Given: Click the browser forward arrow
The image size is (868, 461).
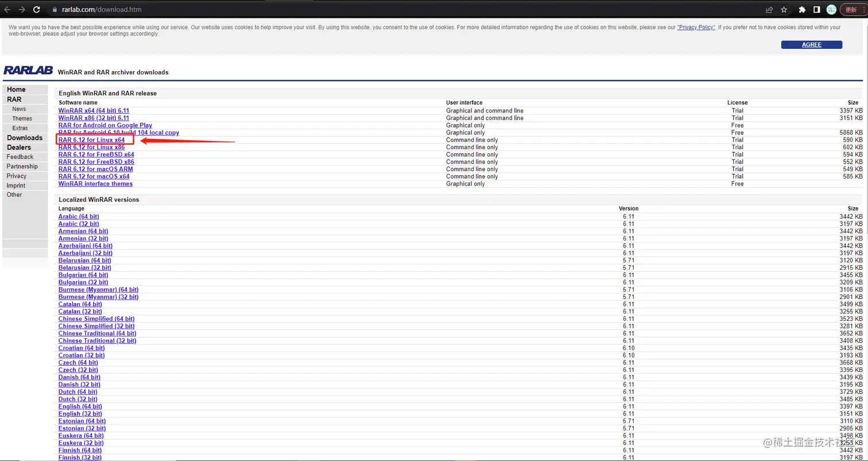Looking at the screenshot, I should pyautogui.click(x=22, y=10).
